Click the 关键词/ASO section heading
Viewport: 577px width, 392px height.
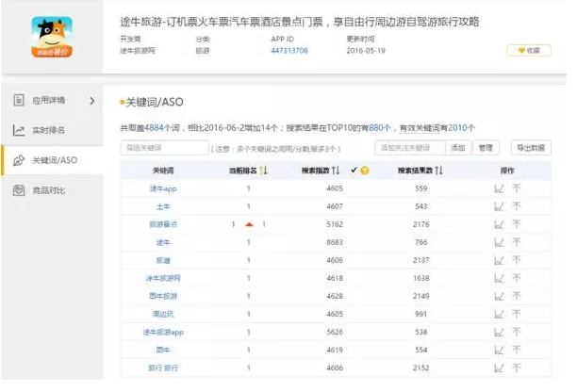coord(155,102)
